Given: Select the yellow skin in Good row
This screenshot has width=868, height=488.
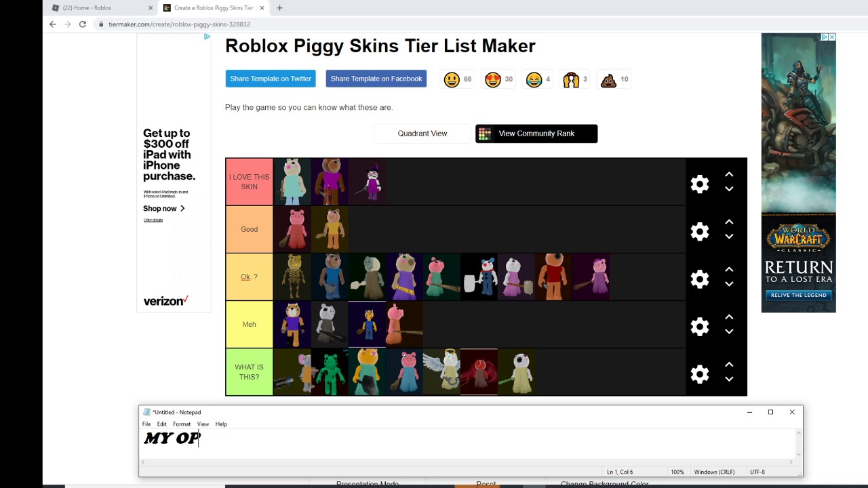Looking at the screenshot, I should coord(330,229).
